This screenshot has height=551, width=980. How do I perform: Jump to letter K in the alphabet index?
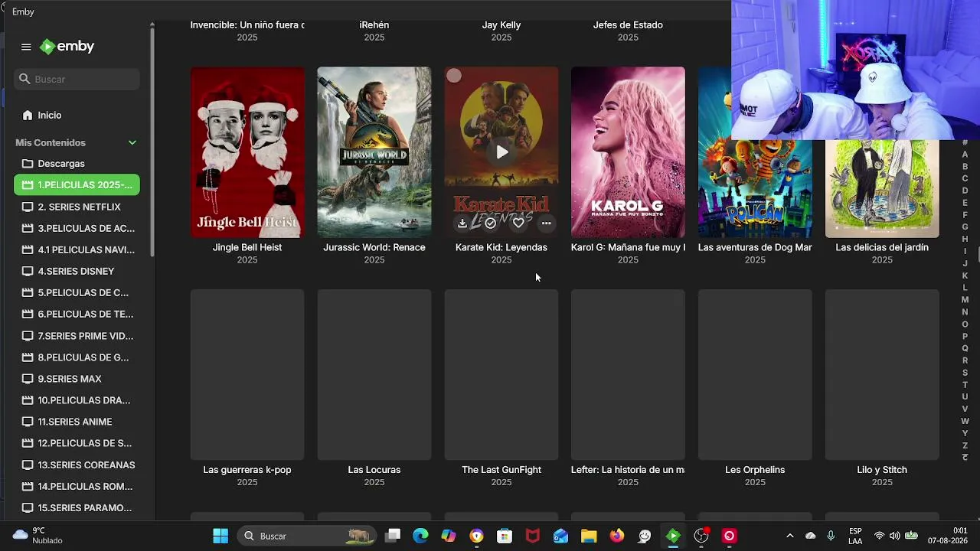(x=965, y=275)
